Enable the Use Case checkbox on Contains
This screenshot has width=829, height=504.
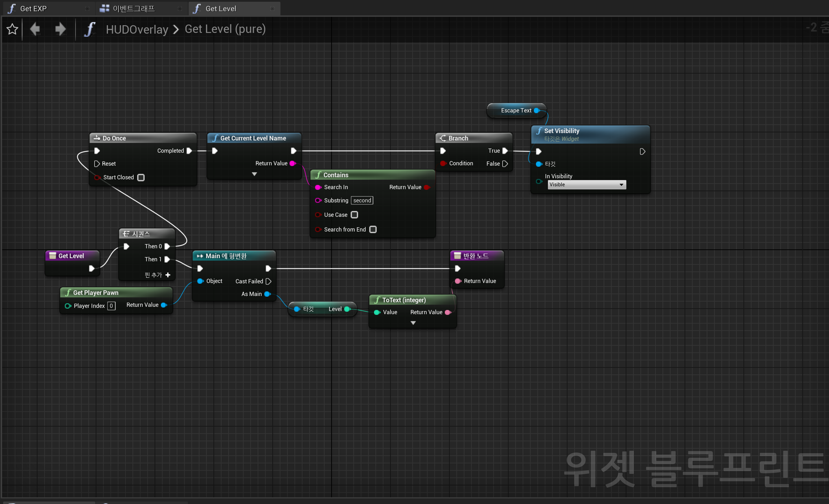click(x=354, y=215)
